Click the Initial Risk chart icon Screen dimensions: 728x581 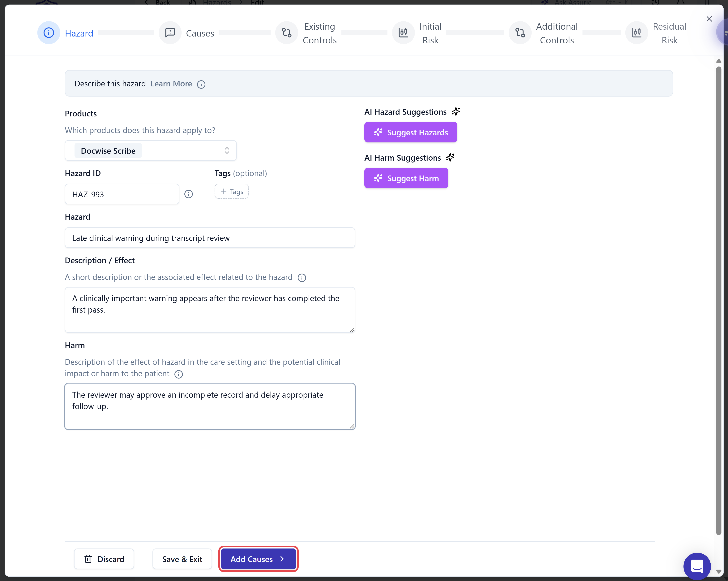point(403,33)
